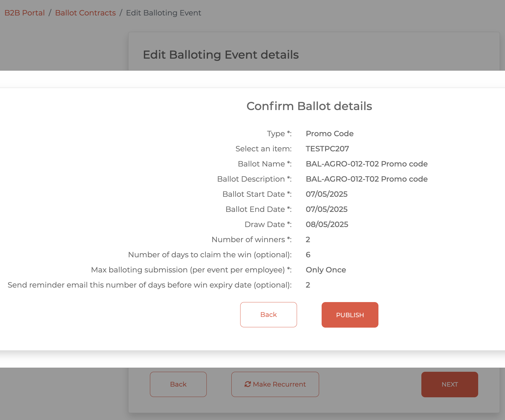
Task: Click the Only Once submission value
Action: pyautogui.click(x=326, y=270)
